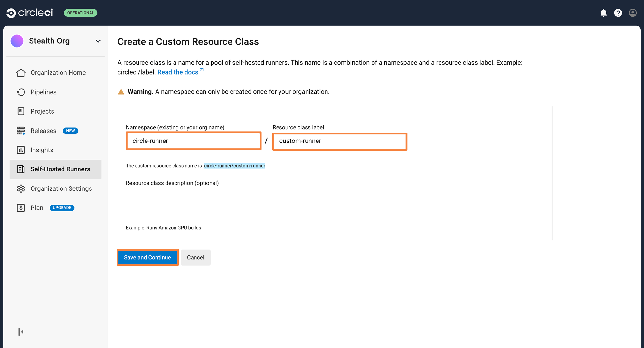Open Insights section

(x=42, y=150)
